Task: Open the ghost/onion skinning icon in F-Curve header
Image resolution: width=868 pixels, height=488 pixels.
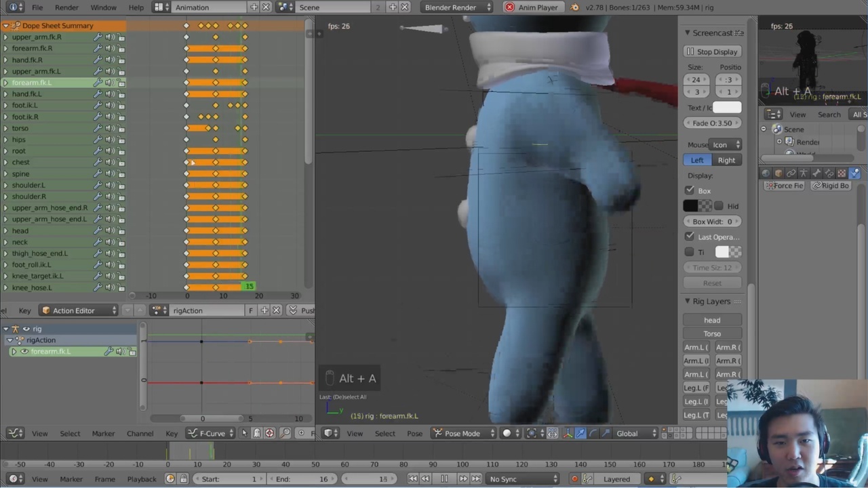Action: tap(256, 433)
